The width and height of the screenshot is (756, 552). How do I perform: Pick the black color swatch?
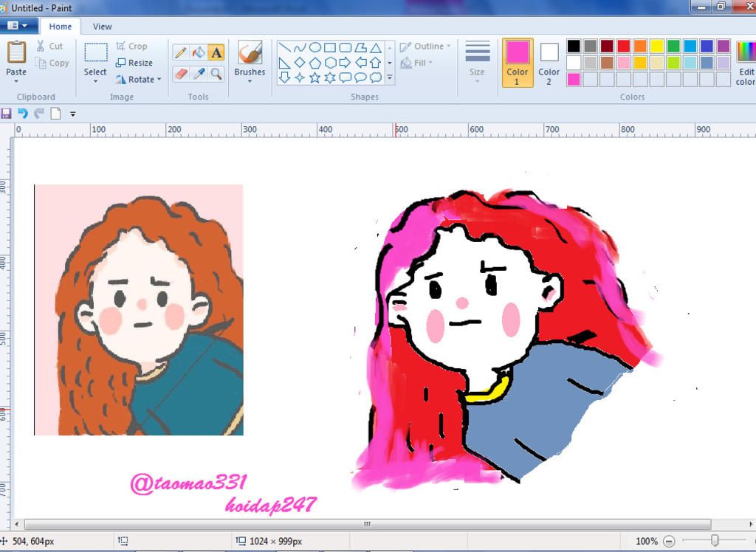[x=574, y=46]
